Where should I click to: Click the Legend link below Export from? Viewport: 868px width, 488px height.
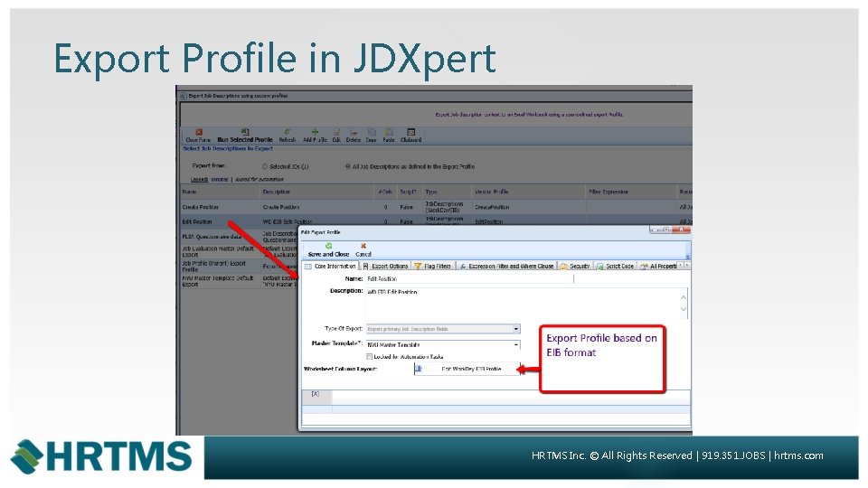pyautogui.click(x=199, y=179)
